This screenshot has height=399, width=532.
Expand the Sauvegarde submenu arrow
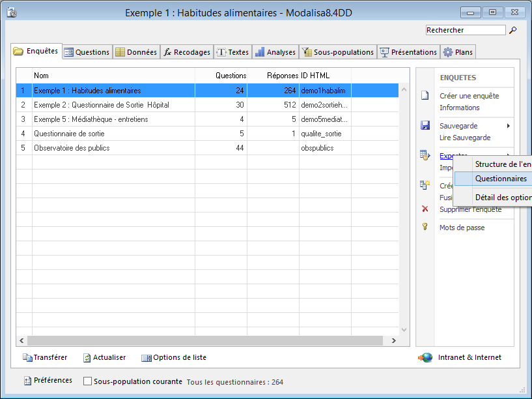tap(508, 126)
